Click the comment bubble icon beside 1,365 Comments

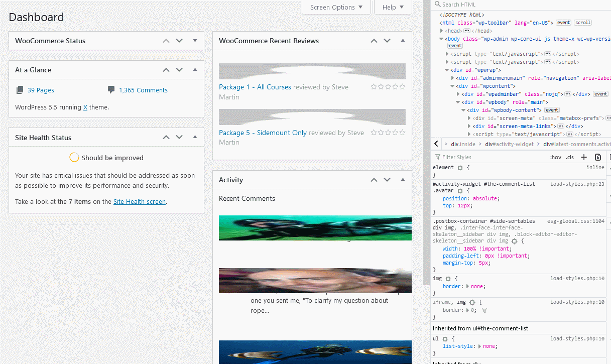(111, 90)
